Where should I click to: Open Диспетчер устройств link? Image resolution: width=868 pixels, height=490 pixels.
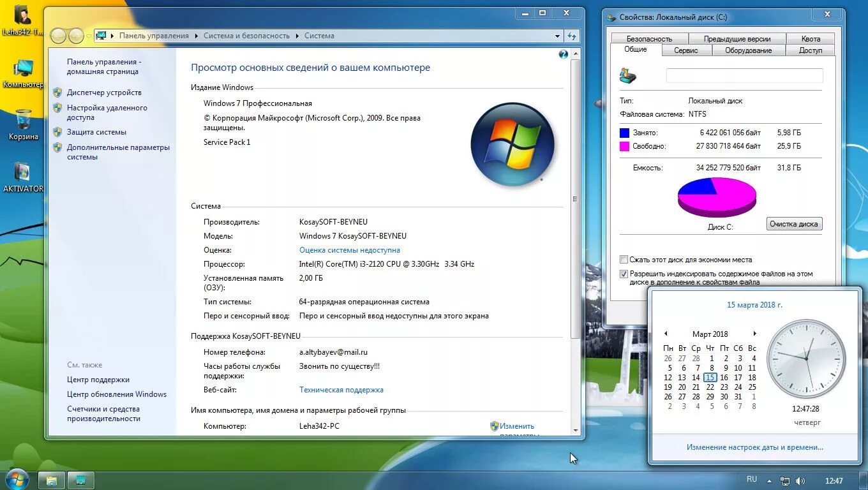104,93
